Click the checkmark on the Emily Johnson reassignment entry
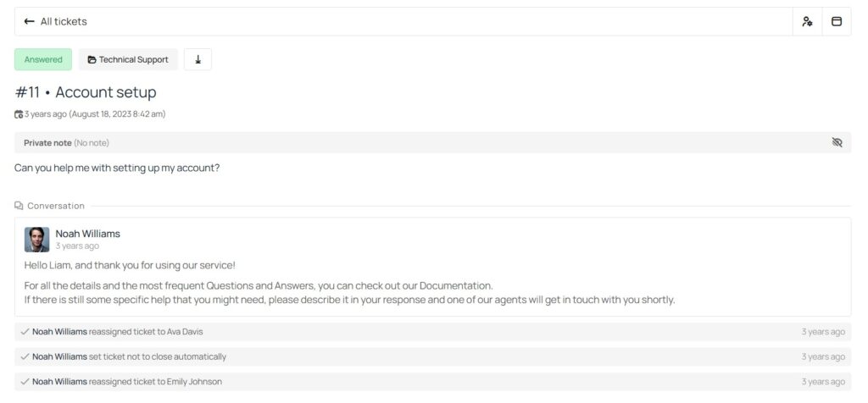The image size is (868, 403). [25, 382]
